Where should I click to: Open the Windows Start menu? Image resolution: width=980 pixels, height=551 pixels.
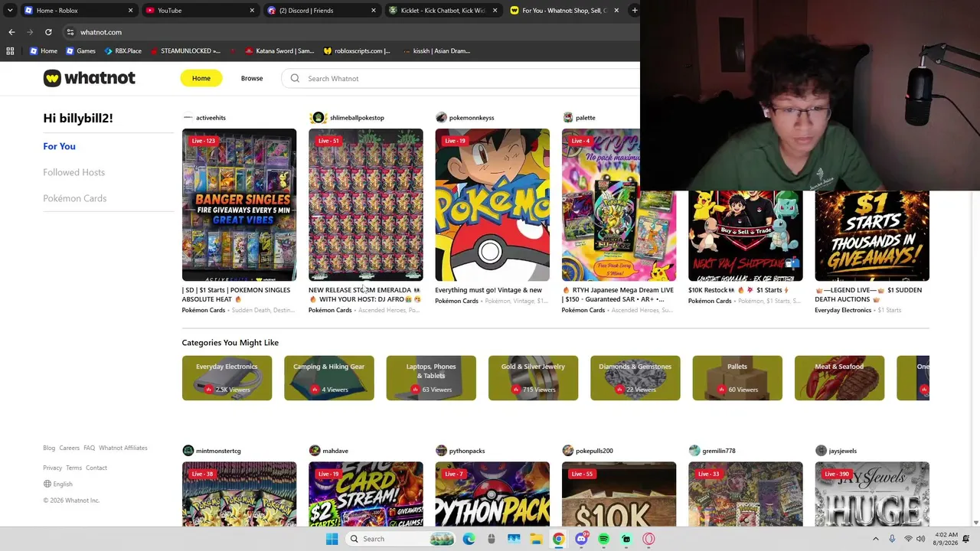(x=332, y=539)
